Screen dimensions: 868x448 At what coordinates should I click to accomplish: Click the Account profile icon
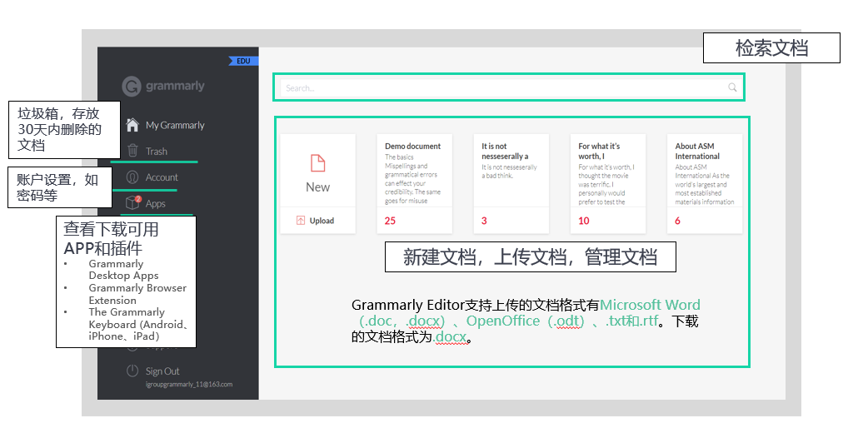[132, 177]
